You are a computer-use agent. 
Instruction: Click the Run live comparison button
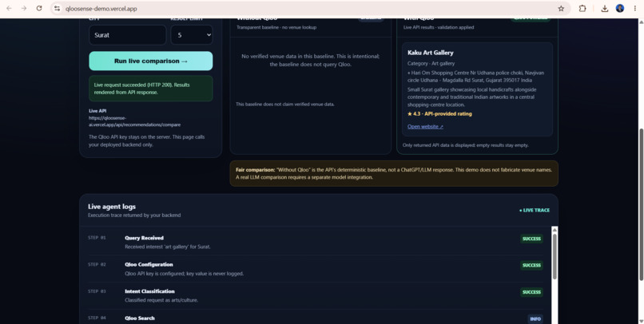[151, 61]
